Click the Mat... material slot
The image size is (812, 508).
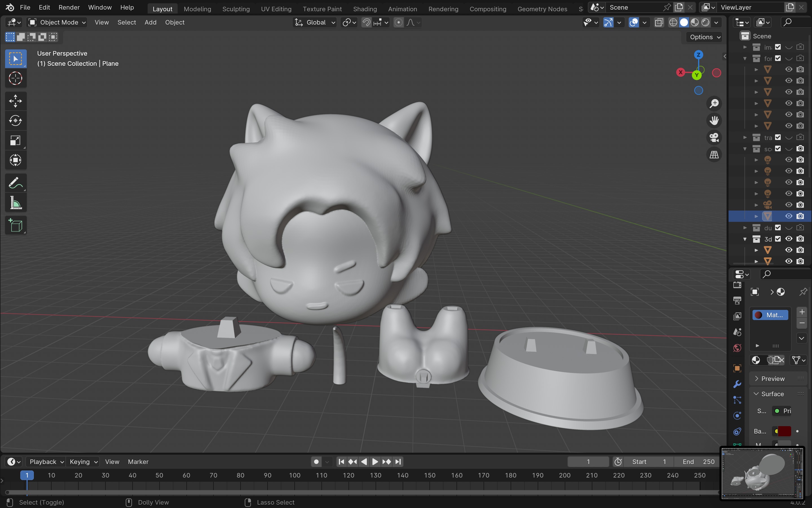tap(770, 315)
